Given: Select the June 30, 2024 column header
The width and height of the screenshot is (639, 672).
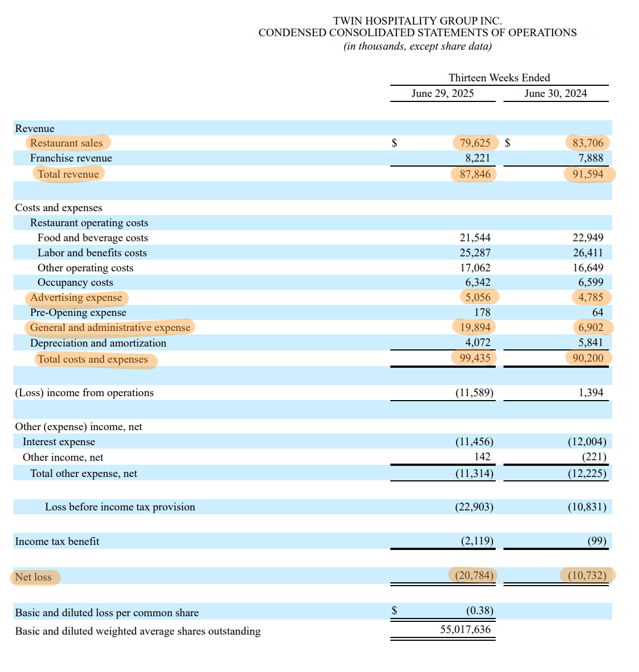Looking at the screenshot, I should pos(555,93).
